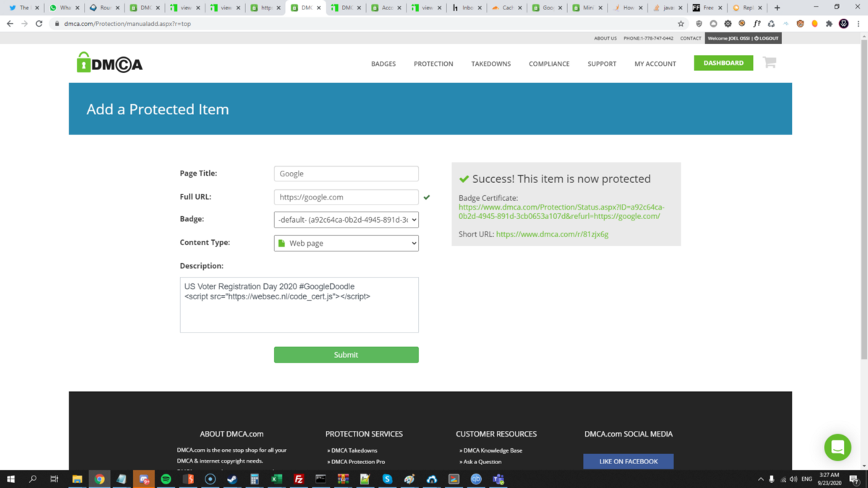This screenshot has width=868, height=488.
Task: Click the browser address bar
Action: tap(362, 24)
